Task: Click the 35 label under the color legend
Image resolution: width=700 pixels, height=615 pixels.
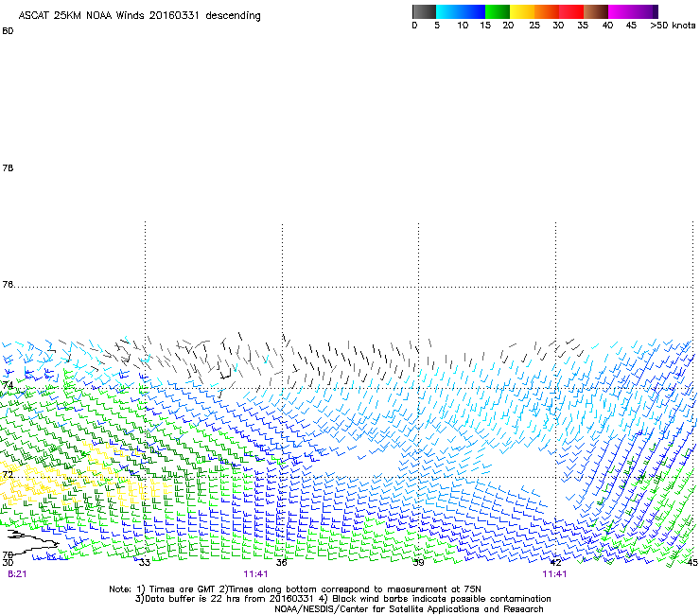Action: point(583,26)
